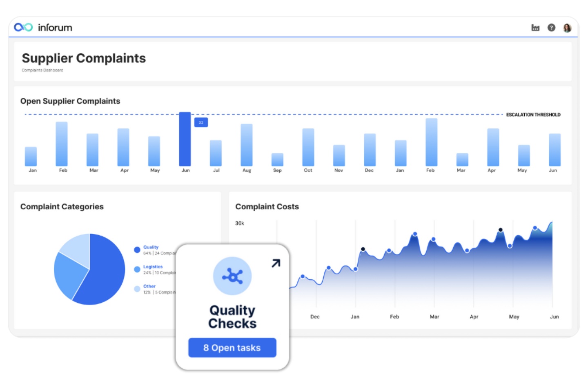Click the 32 value tooltip badge
Screen dimensions: 588x392
point(201,122)
